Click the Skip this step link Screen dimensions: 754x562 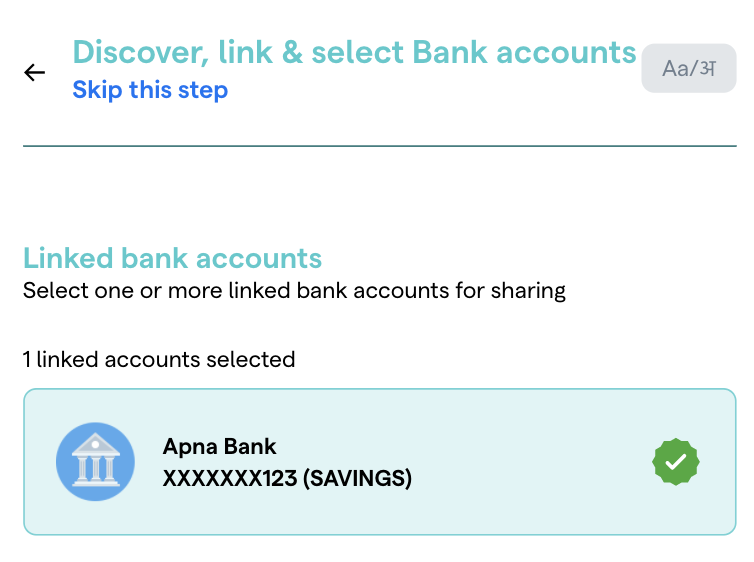[x=150, y=90]
